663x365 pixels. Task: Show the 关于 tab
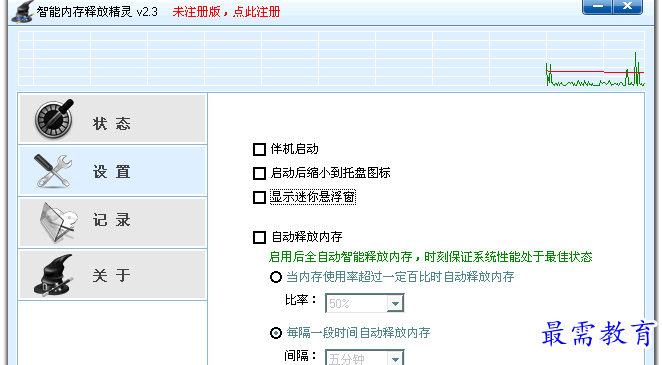(112, 275)
